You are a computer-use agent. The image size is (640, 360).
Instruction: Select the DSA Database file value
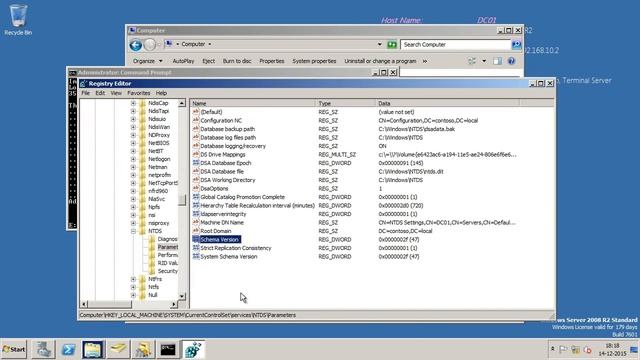[222, 171]
